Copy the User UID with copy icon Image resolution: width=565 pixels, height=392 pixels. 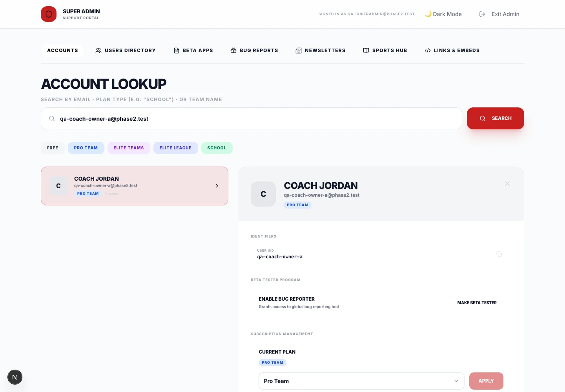click(499, 254)
